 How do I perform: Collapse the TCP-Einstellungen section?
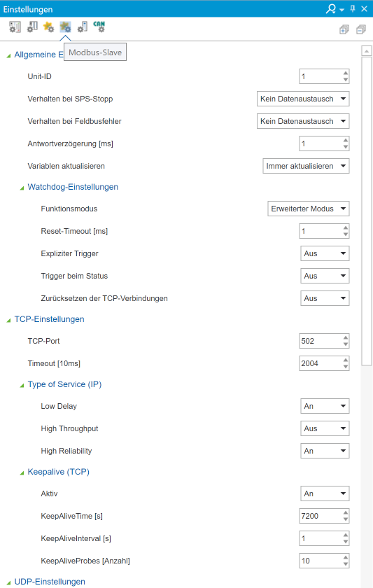click(8, 321)
